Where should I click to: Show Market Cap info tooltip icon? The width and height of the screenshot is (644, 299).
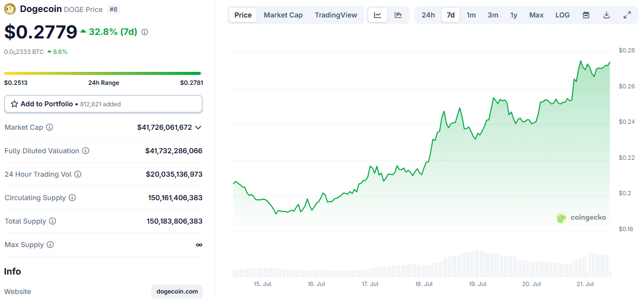click(x=49, y=127)
